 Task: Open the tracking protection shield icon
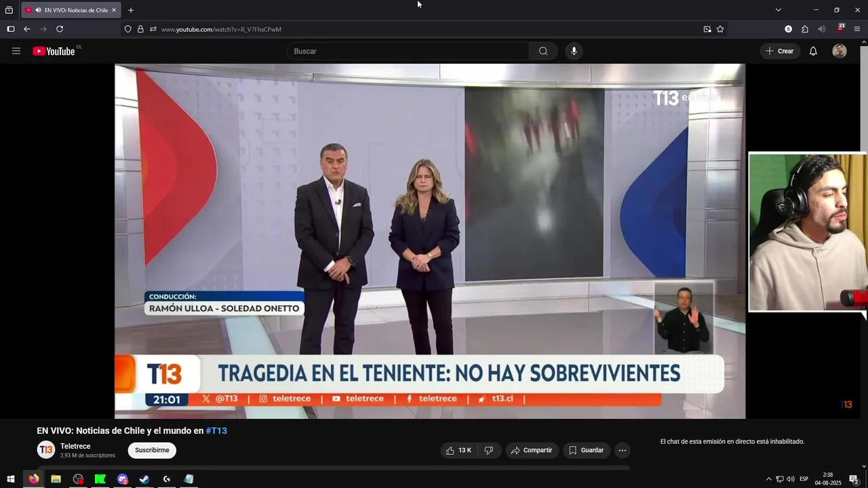[x=127, y=29]
